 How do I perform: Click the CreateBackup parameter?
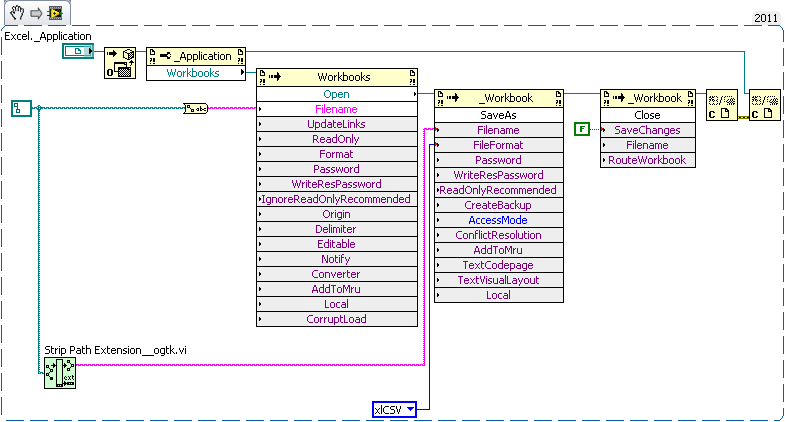pyautogui.click(x=499, y=205)
